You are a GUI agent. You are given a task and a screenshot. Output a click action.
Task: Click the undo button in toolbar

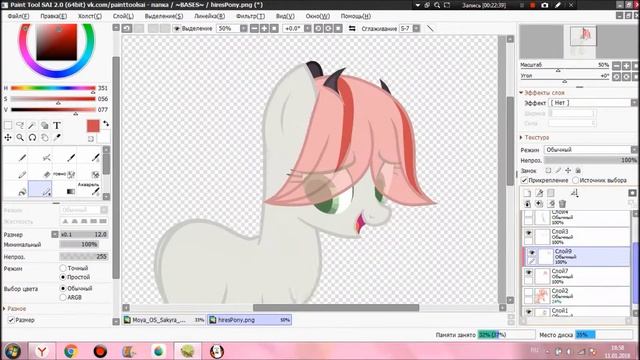coord(127,28)
